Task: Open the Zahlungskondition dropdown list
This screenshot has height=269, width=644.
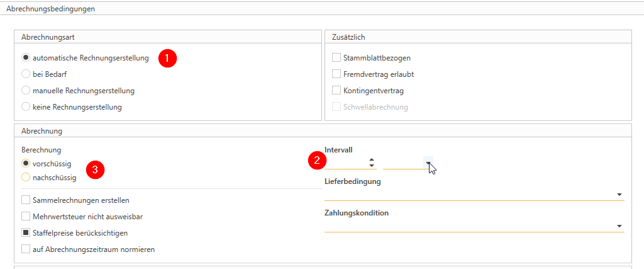Action: pos(619,226)
